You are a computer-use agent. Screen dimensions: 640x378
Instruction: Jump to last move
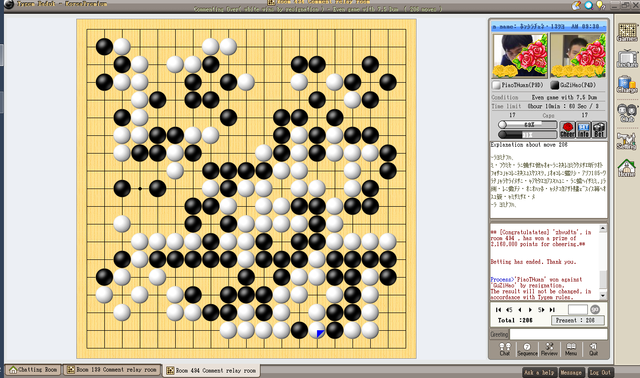(x=552, y=310)
